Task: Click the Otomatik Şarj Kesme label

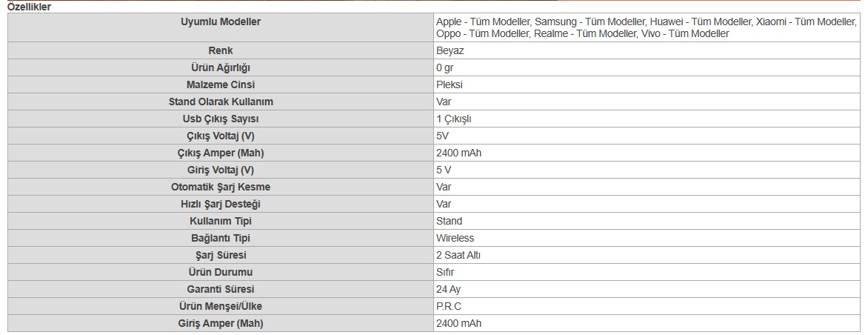Action: point(221,187)
